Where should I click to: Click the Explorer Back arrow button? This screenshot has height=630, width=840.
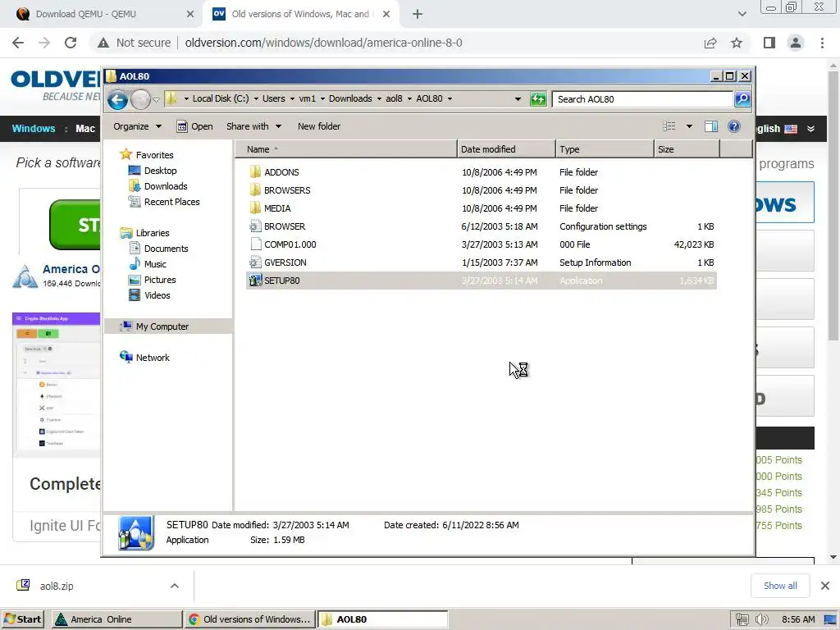click(x=117, y=99)
